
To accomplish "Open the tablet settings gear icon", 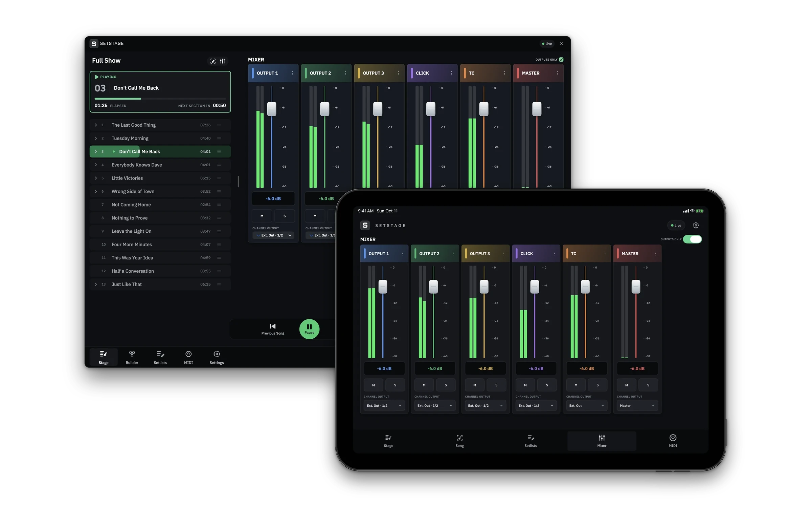I will point(696,225).
